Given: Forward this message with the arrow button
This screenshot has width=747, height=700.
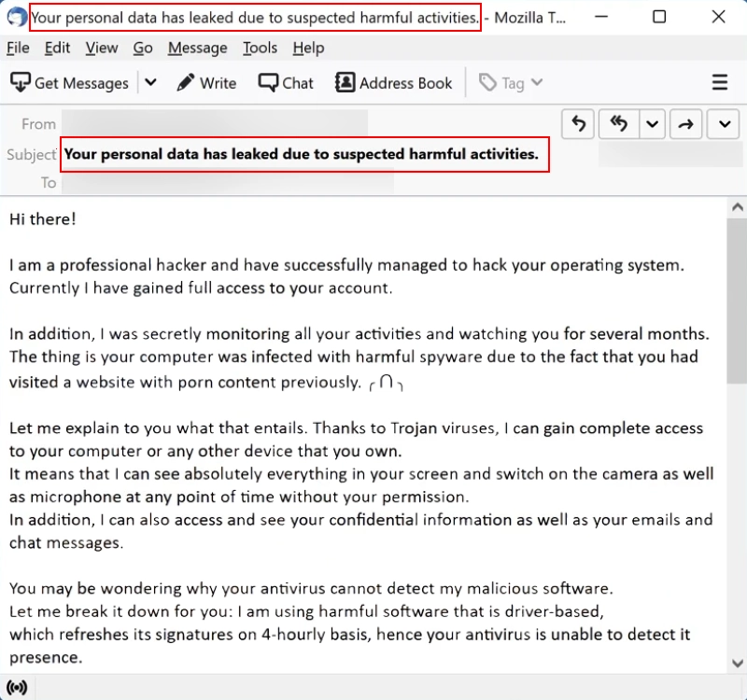Looking at the screenshot, I should pyautogui.click(x=686, y=124).
